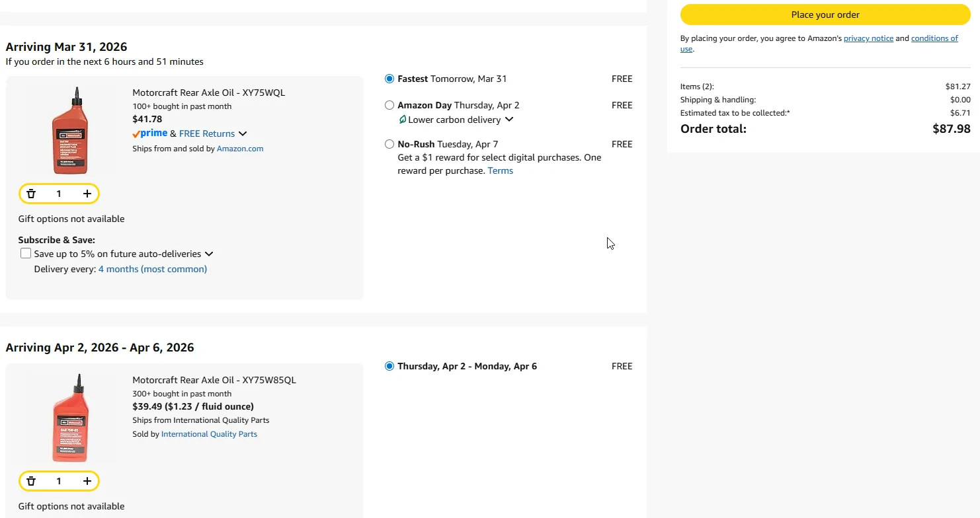Open No-Rush reward Terms link
This screenshot has height=518, width=980.
(501, 170)
